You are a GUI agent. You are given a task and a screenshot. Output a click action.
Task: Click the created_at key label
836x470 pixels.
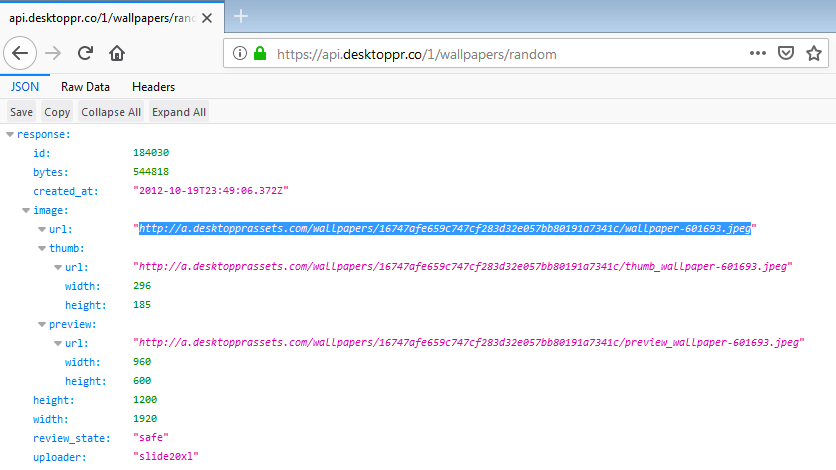(x=66, y=191)
